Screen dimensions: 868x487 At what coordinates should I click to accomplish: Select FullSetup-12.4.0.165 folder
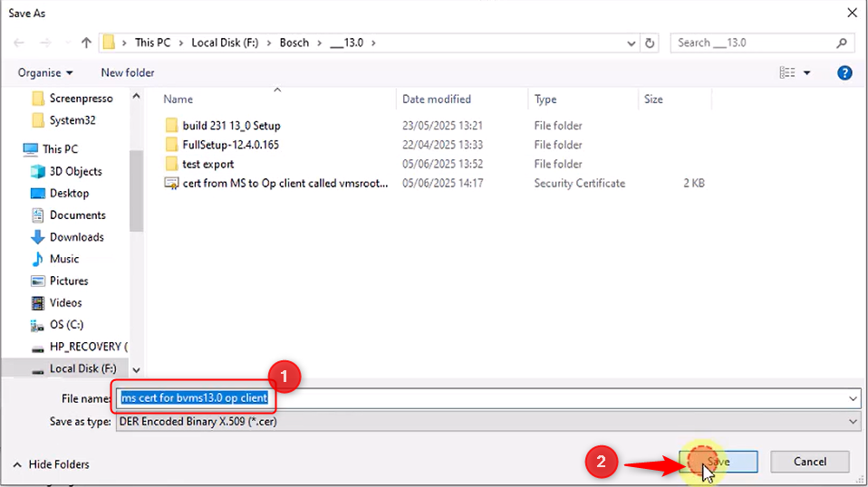230,145
